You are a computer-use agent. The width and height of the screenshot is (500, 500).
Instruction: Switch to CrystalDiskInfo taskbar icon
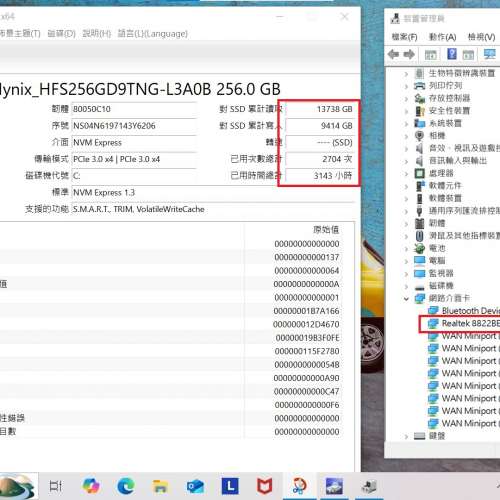(334, 486)
